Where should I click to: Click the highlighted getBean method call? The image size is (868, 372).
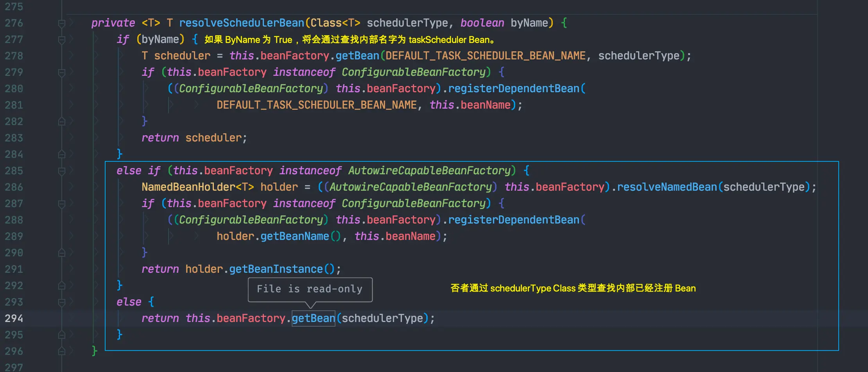pyautogui.click(x=314, y=318)
